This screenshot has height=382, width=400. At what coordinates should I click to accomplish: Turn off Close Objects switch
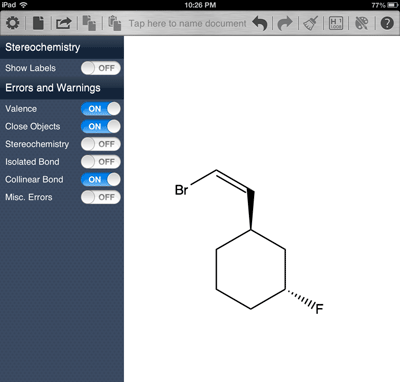100,126
